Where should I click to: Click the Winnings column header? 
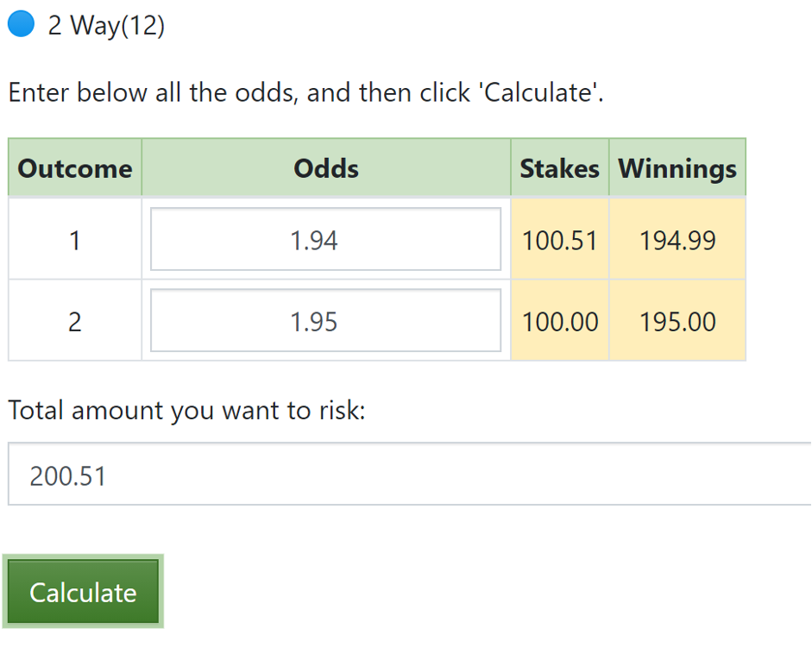(x=677, y=167)
